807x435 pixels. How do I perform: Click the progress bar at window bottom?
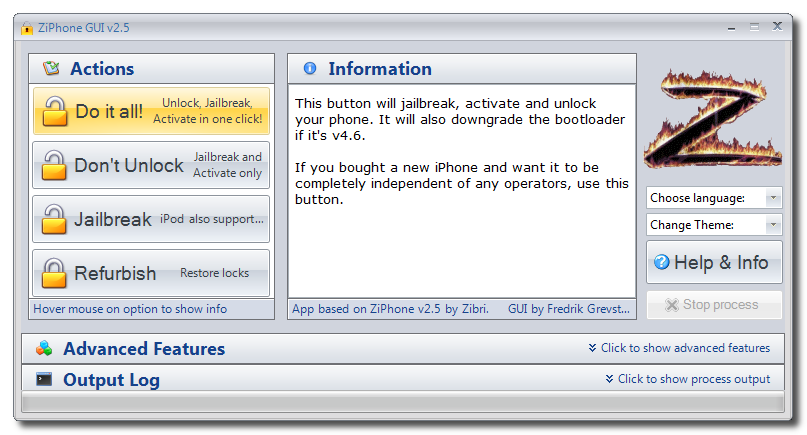404,402
